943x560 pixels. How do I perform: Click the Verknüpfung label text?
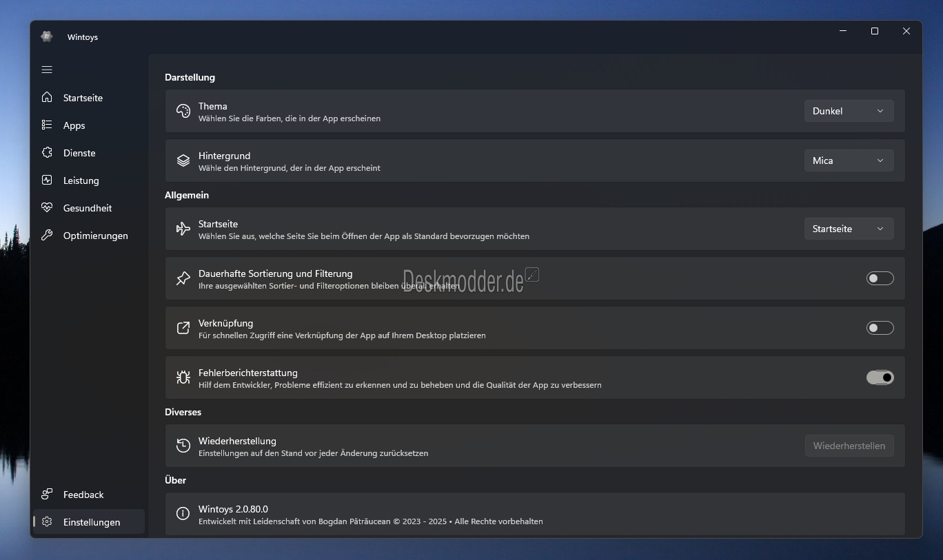[225, 323]
